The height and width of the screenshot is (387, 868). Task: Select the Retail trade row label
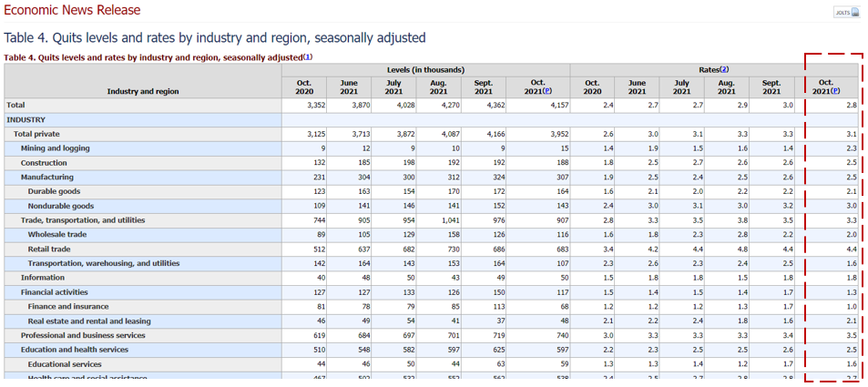tap(51, 249)
